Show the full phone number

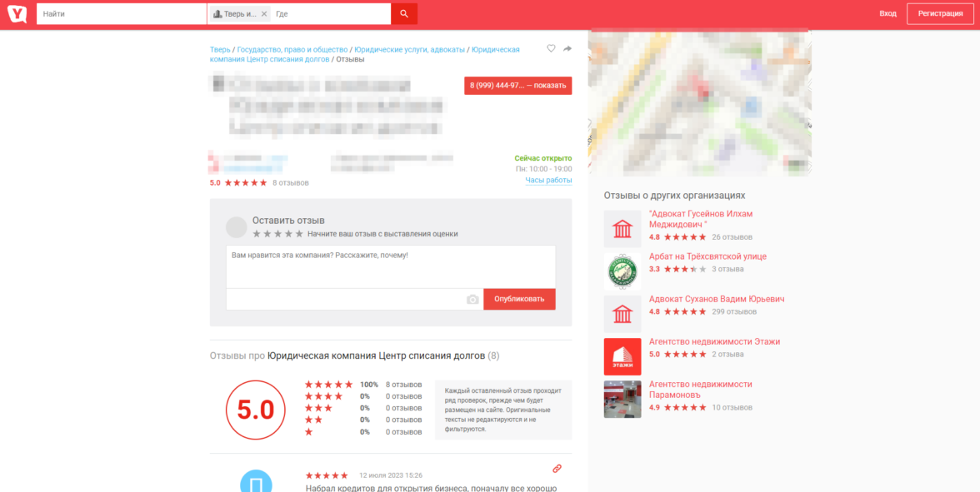pyautogui.click(x=517, y=86)
